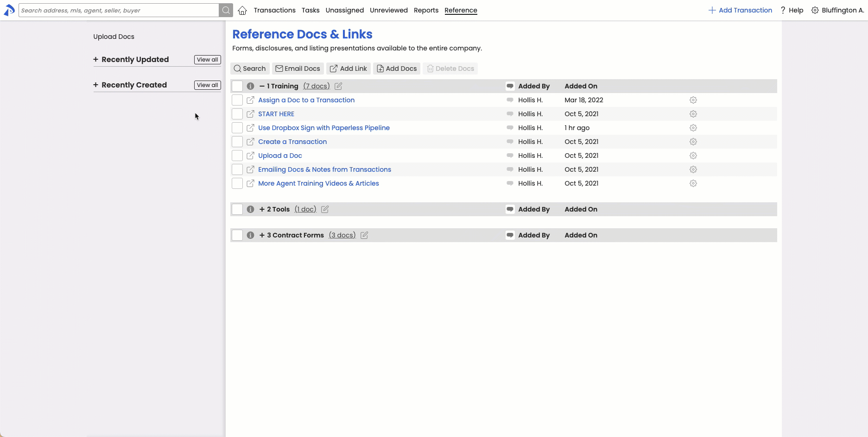868x437 pixels.
Task: View all Recently Updated docs
Action: coord(207,60)
